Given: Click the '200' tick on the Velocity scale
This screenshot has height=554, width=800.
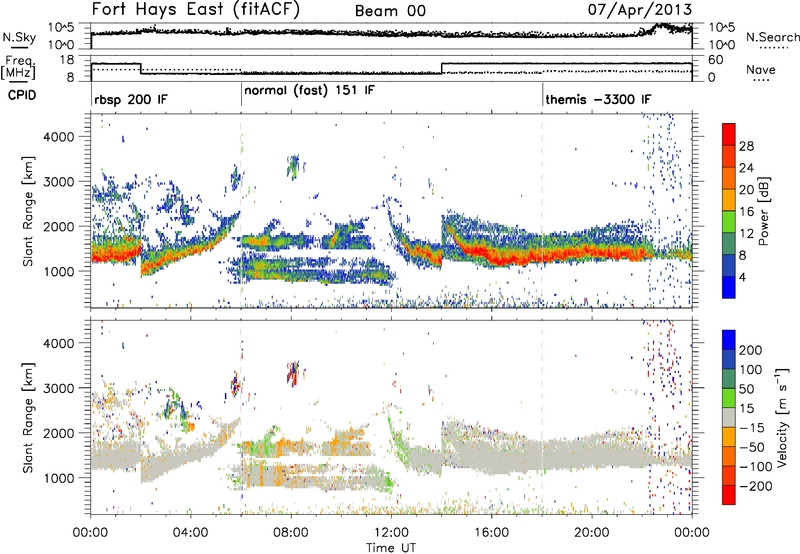Looking at the screenshot, I should pos(750,350).
